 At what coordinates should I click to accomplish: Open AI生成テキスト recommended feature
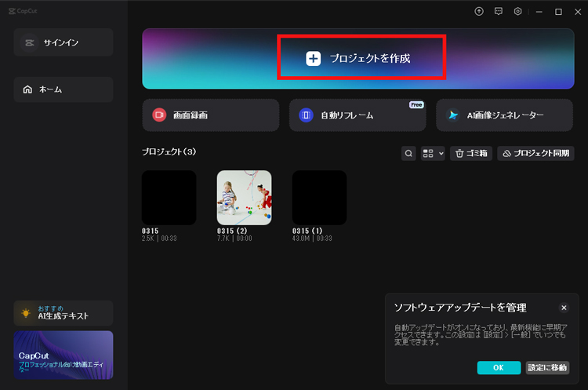64,313
